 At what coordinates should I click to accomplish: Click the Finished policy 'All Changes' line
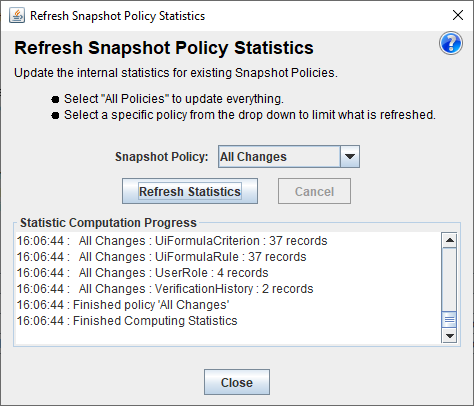coord(123,305)
